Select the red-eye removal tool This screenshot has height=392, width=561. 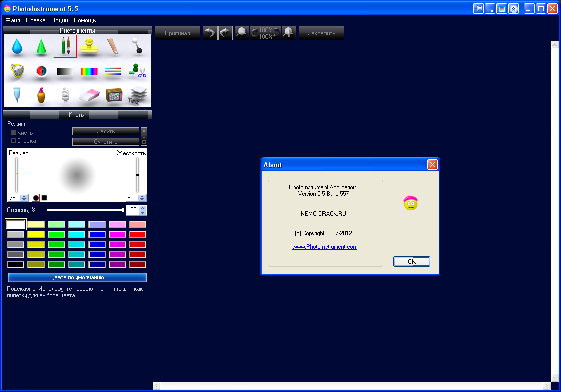[41, 71]
